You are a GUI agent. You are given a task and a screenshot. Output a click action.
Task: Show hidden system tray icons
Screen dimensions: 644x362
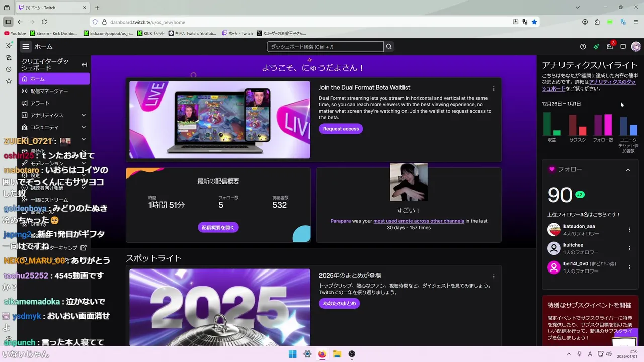(x=569, y=354)
